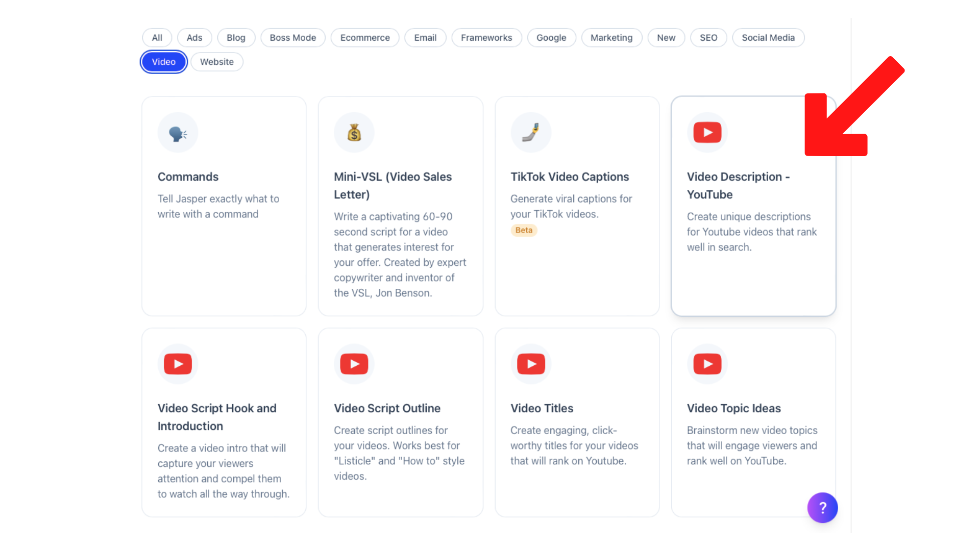Screen dimensions: 980x551
Task: Click the TikTok Video Captions icon
Action: pos(531,132)
